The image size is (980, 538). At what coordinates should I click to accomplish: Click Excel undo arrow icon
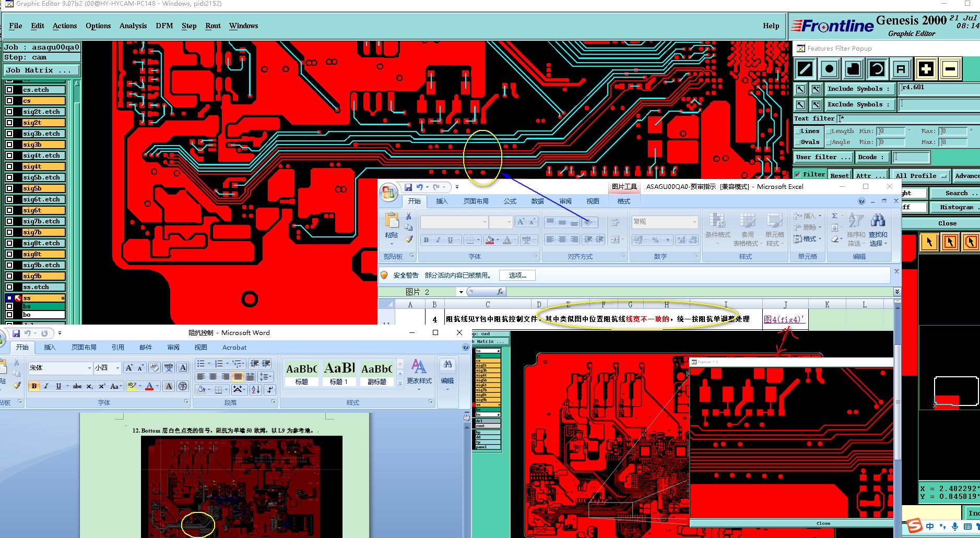[419, 187]
